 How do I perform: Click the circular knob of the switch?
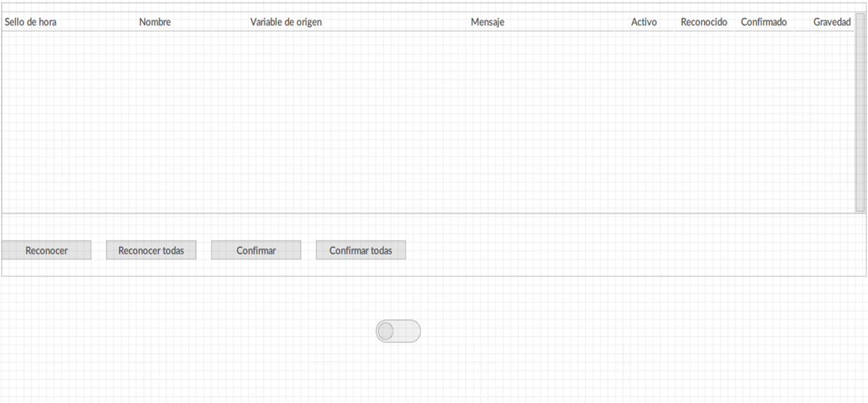tap(386, 331)
